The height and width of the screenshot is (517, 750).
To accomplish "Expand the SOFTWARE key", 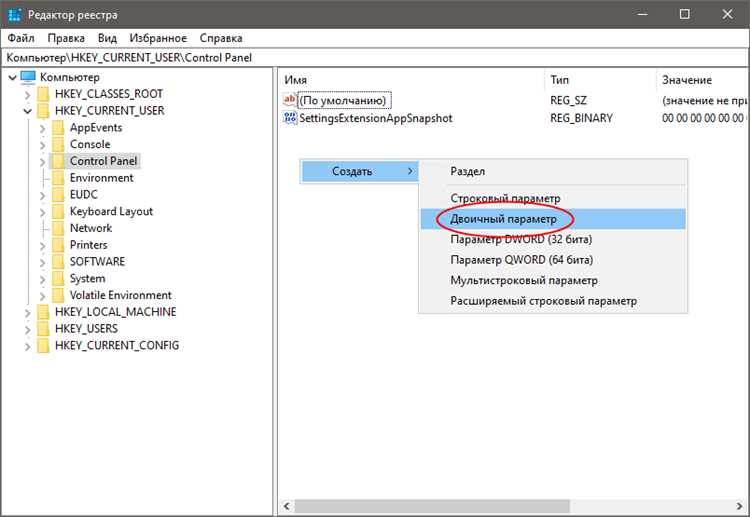I will click(x=42, y=262).
